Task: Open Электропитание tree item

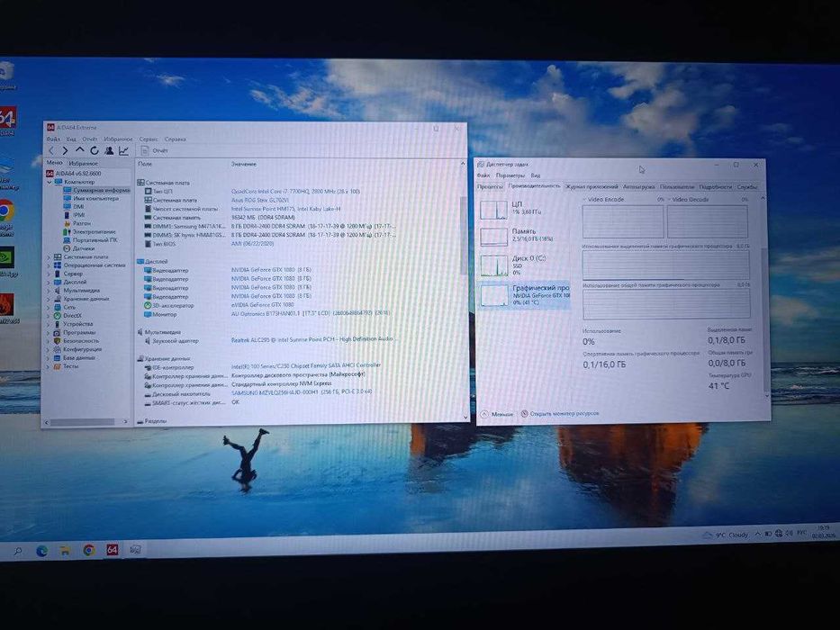Action: pyautogui.click(x=89, y=231)
